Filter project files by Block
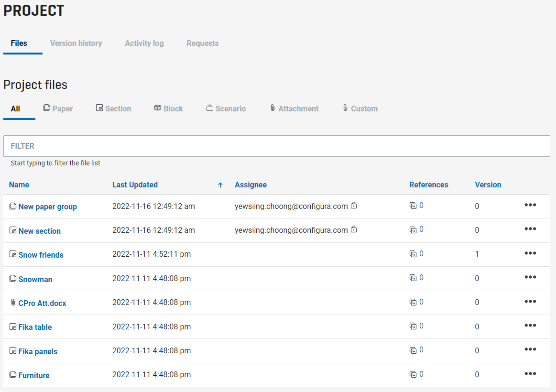This screenshot has height=392, width=556. 169,109
